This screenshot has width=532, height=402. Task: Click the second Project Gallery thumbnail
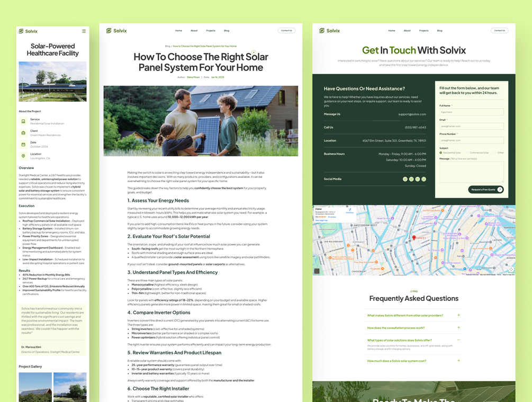pos(70,387)
